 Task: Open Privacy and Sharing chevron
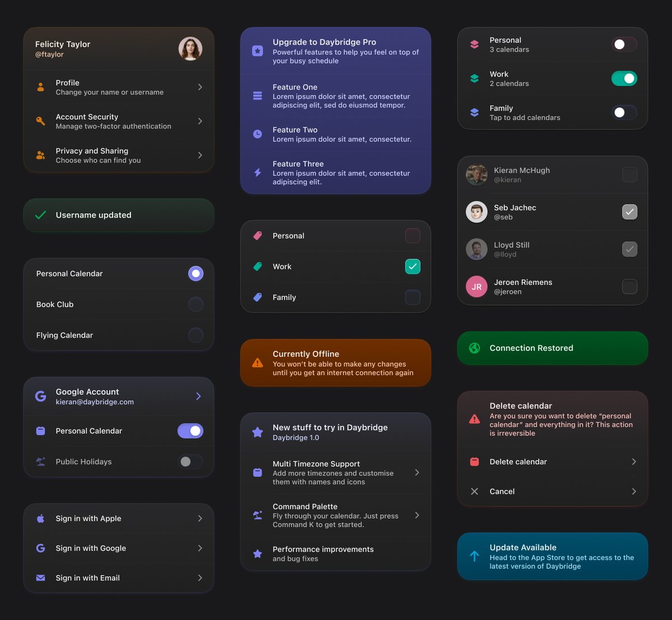point(200,156)
